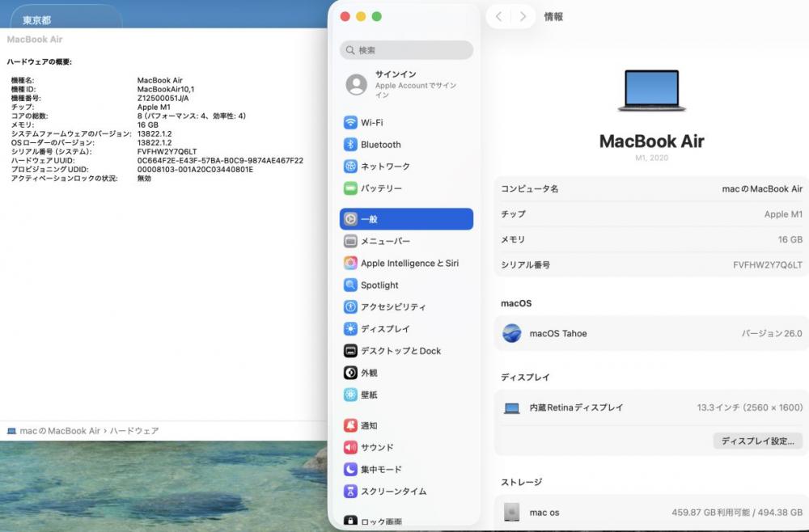Image resolution: width=809 pixels, height=532 pixels.
Task: Open Spotlight magnifier icon in sidebar
Action: [350, 285]
